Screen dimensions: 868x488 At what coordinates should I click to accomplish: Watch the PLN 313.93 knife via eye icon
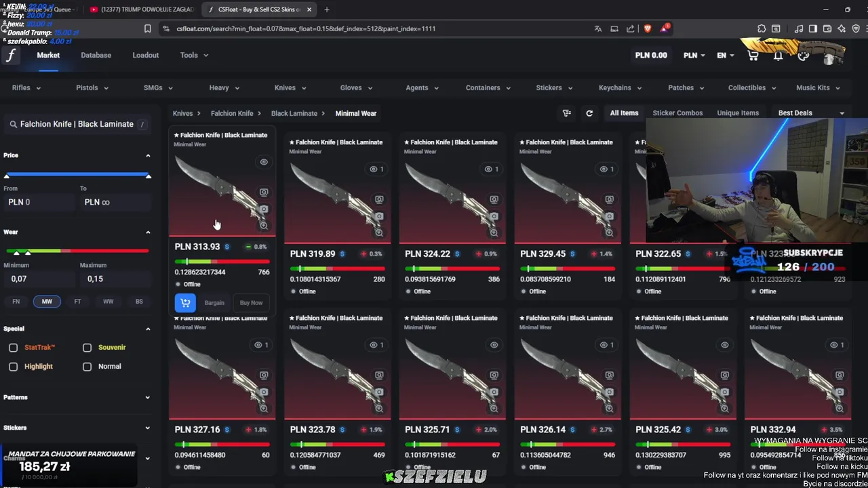[264, 162]
